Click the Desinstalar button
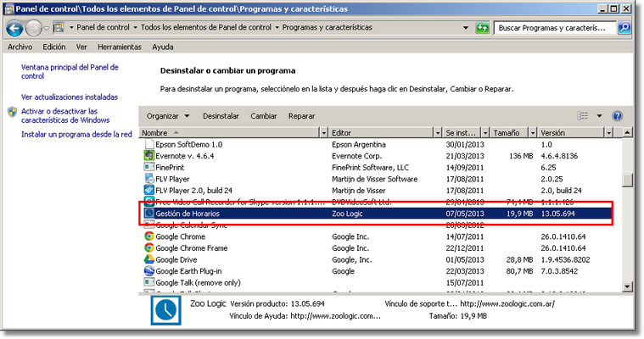644x339 pixels. click(221, 115)
